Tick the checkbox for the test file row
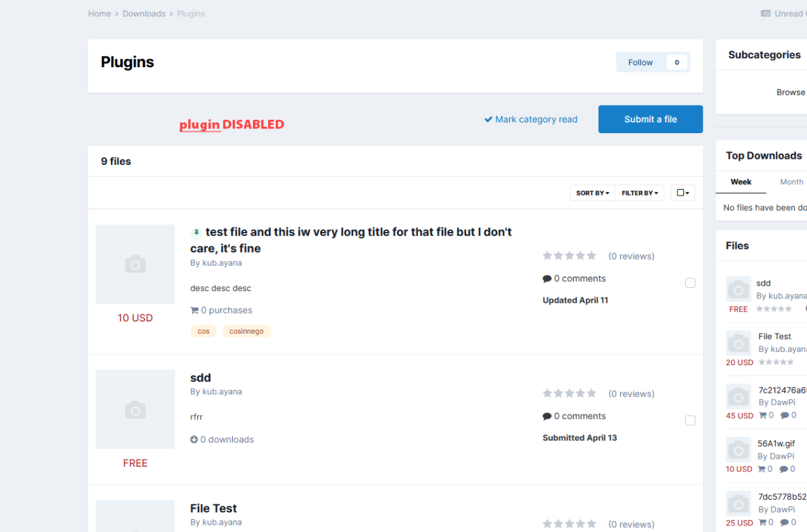 coord(690,283)
